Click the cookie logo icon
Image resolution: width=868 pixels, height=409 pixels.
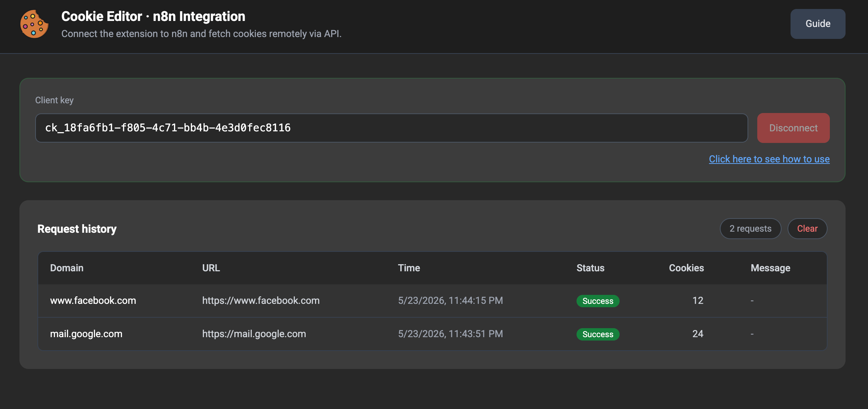(x=34, y=24)
